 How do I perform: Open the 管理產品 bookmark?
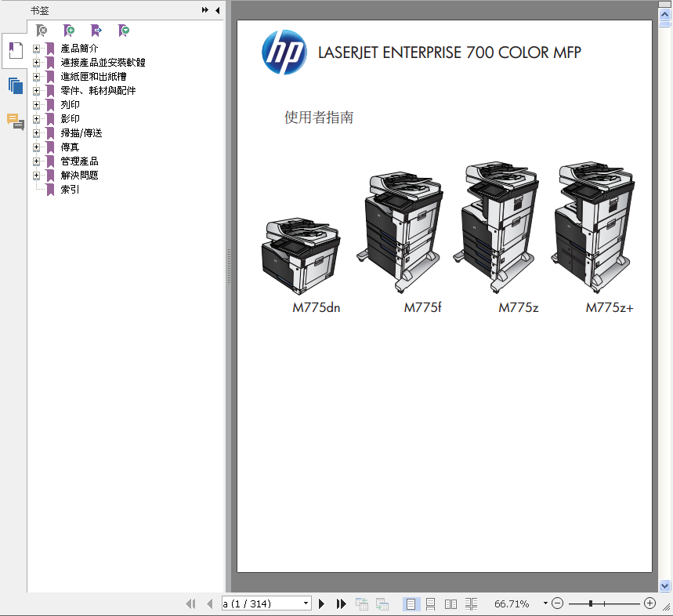[x=79, y=161]
